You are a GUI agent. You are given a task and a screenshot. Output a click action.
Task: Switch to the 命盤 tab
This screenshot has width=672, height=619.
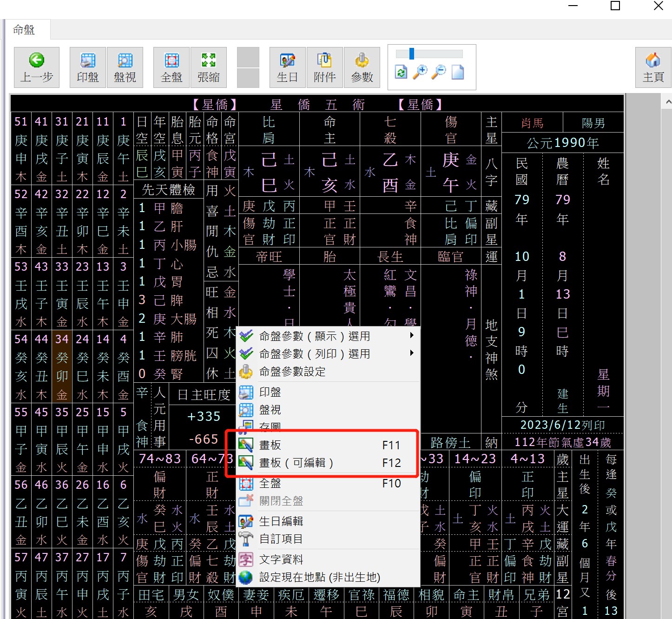click(x=24, y=30)
